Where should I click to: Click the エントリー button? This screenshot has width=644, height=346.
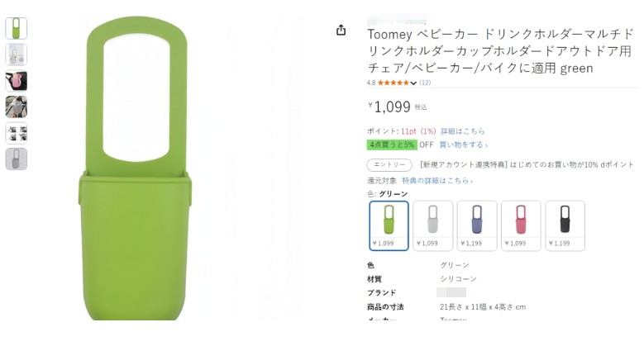tap(389, 164)
